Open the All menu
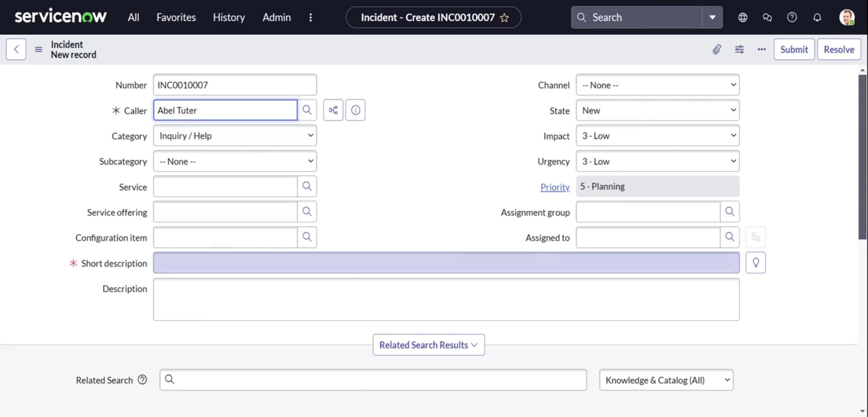The height and width of the screenshot is (417, 868). [x=133, y=17]
